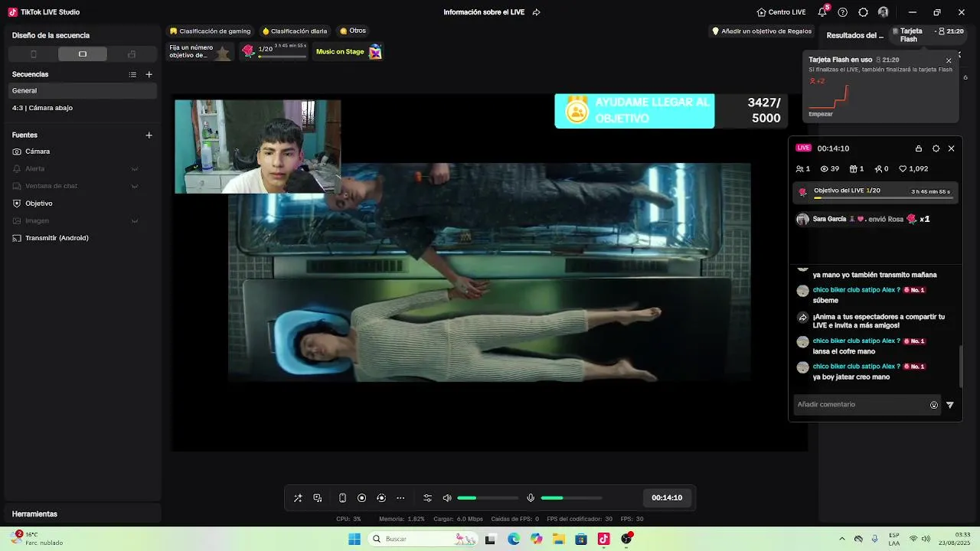This screenshot has height=551, width=980.
Task: Open Clasificación diaria tab
Action: pos(295,31)
